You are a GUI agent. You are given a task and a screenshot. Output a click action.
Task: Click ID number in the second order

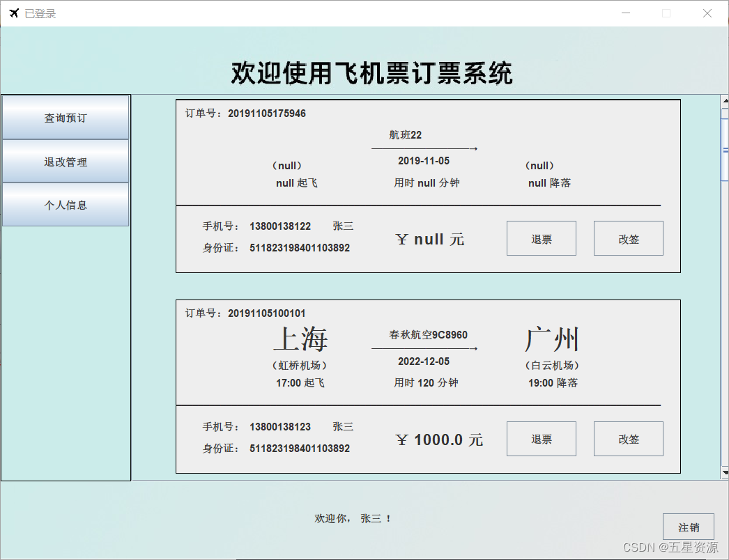pos(300,449)
